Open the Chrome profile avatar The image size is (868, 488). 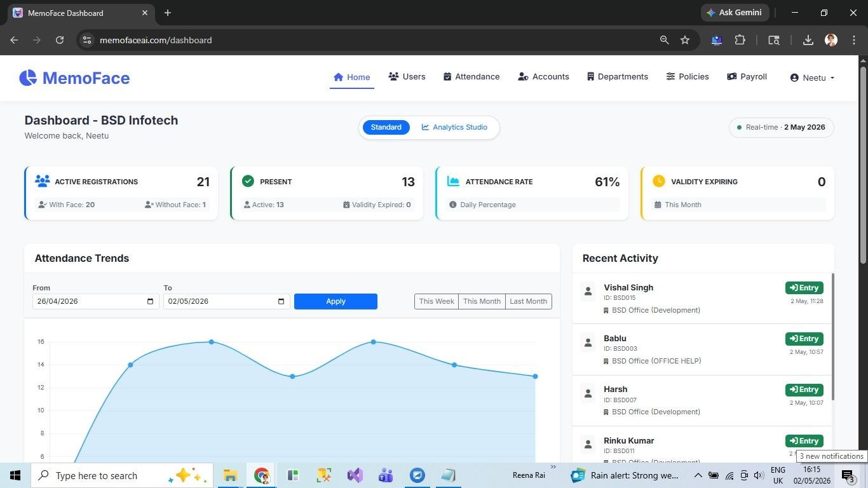click(831, 40)
